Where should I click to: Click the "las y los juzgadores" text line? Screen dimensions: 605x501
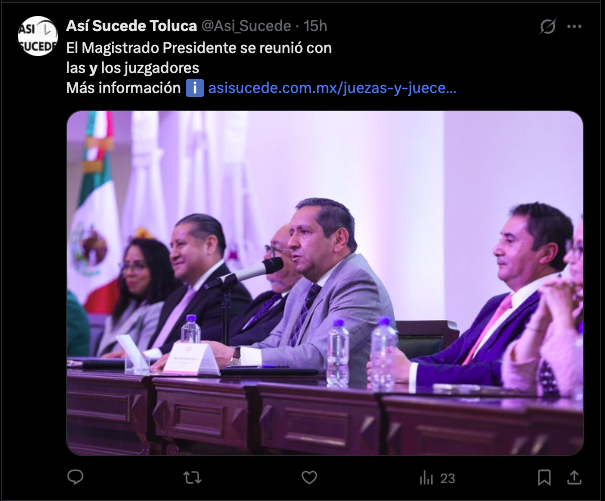[132, 68]
